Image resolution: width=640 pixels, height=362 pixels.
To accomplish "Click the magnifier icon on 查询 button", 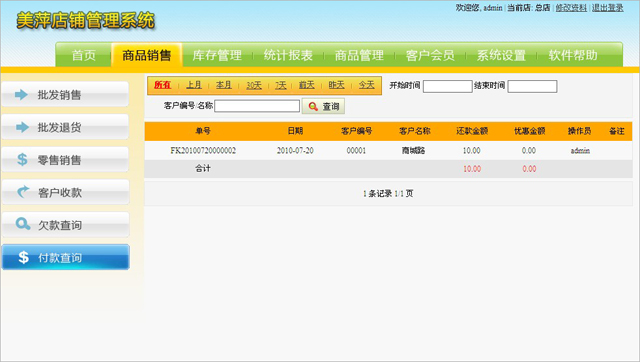I will click(x=313, y=107).
